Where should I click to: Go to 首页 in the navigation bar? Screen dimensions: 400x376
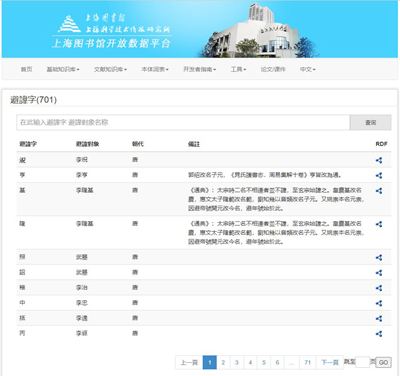coord(26,69)
